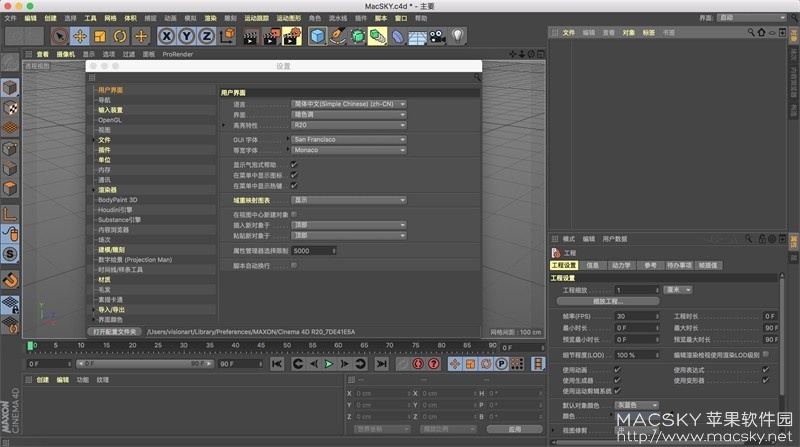
Task: Enable 脚本自动换行 checkbox
Action: pyautogui.click(x=294, y=265)
